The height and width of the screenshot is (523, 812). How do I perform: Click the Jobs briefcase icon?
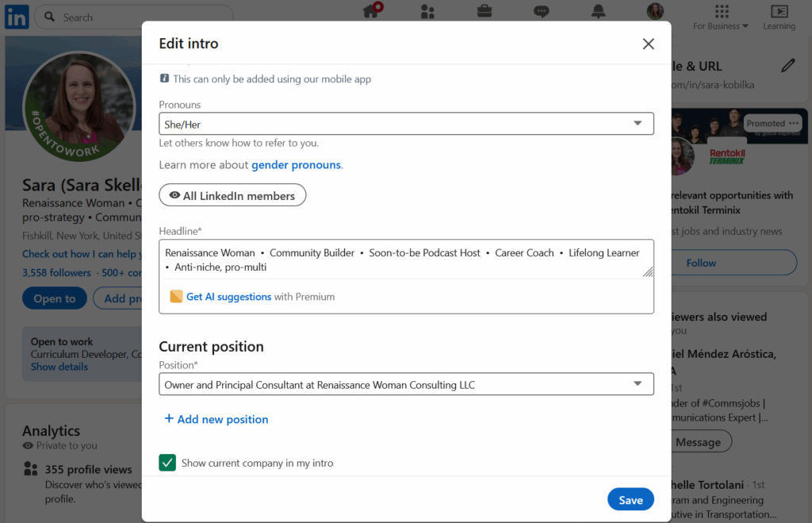point(485,11)
